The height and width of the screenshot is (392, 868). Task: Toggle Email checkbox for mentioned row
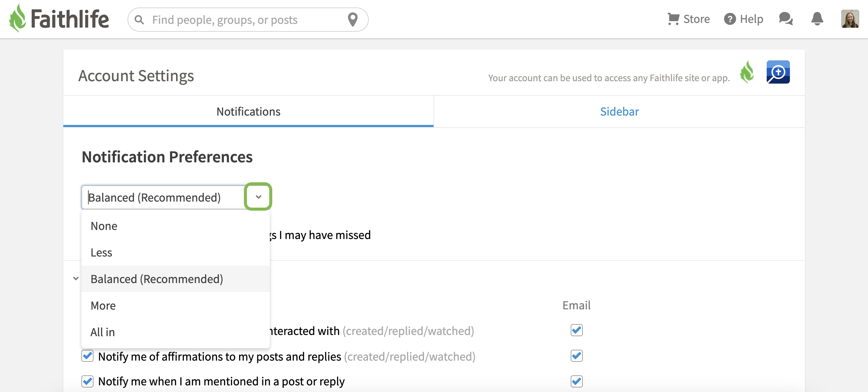pyautogui.click(x=576, y=381)
